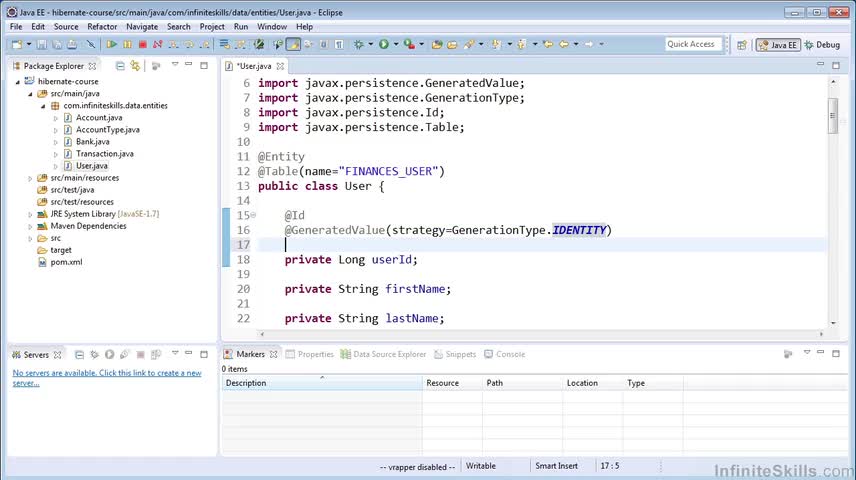Open the Refactor menu

(x=102, y=27)
